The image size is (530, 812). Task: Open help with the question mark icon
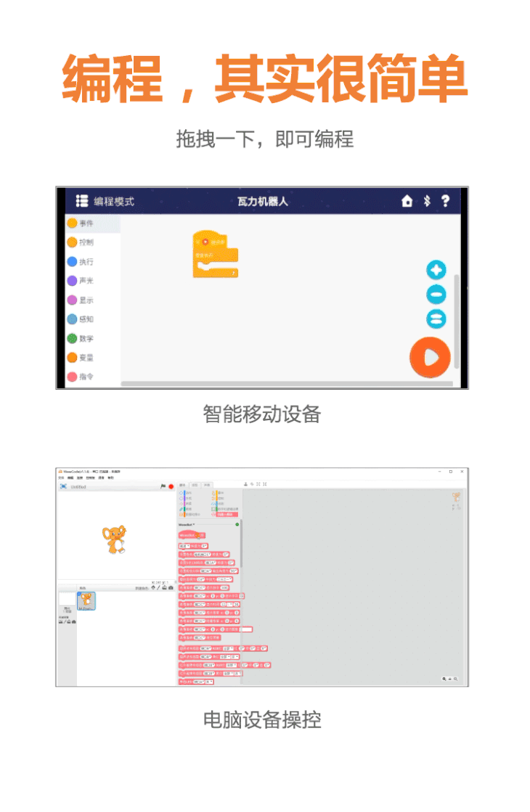[446, 201]
